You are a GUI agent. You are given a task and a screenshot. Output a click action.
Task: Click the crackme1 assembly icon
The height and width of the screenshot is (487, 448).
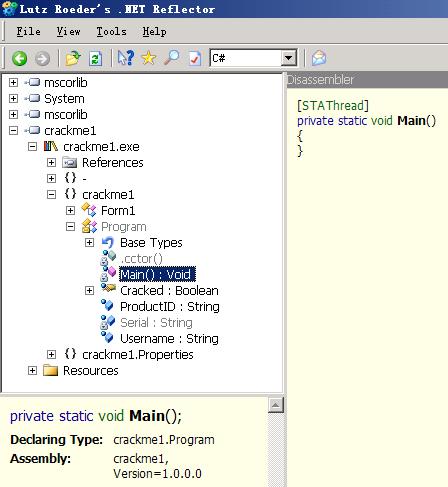pos(33,130)
